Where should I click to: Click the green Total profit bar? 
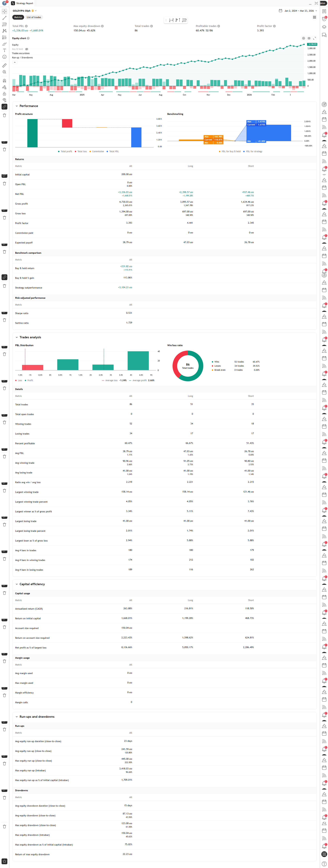[32, 133]
